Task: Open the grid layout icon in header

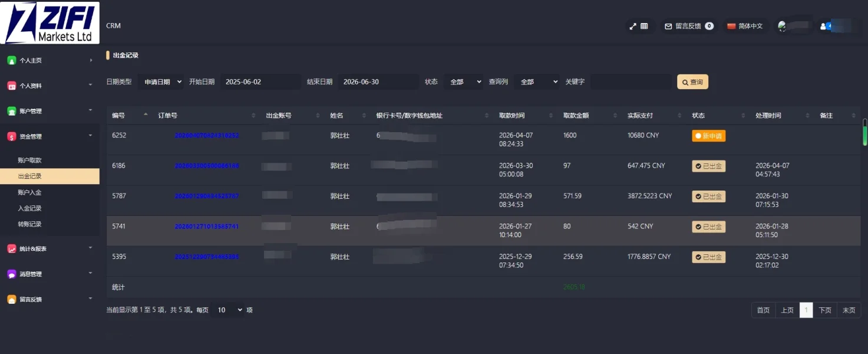Action: [644, 26]
